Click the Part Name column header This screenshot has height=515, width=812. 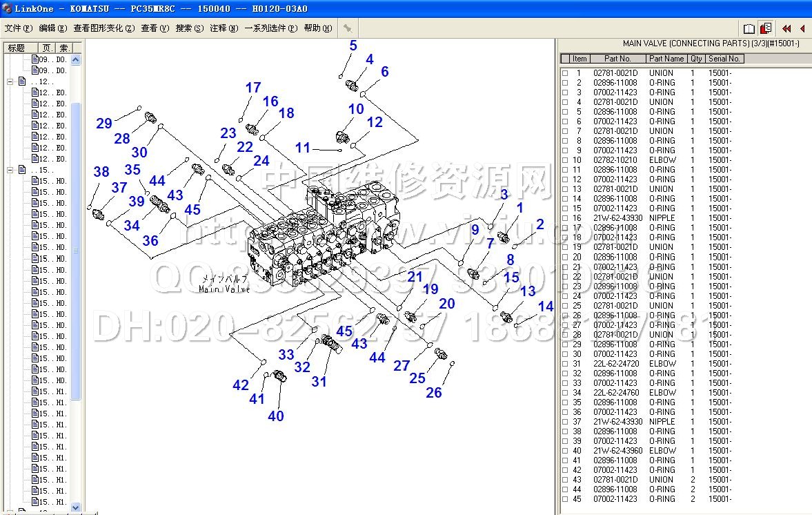tap(666, 59)
